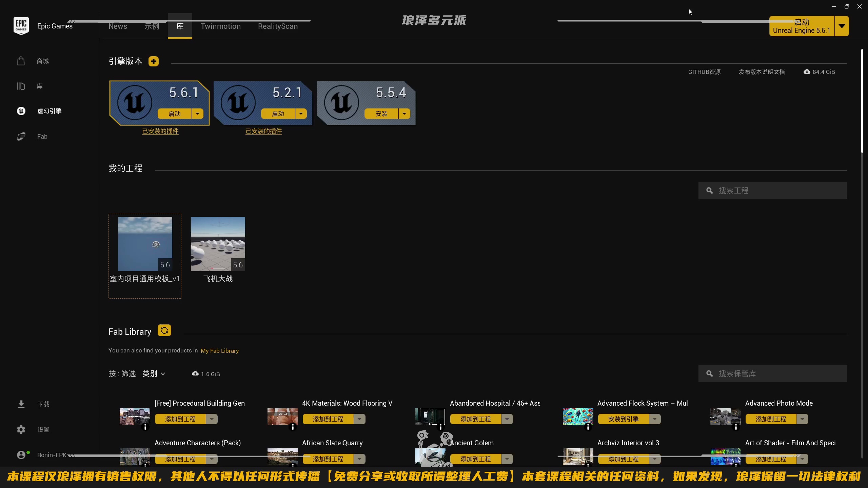Select the 库 tab
Image resolution: width=868 pixels, height=488 pixels.
[180, 26]
